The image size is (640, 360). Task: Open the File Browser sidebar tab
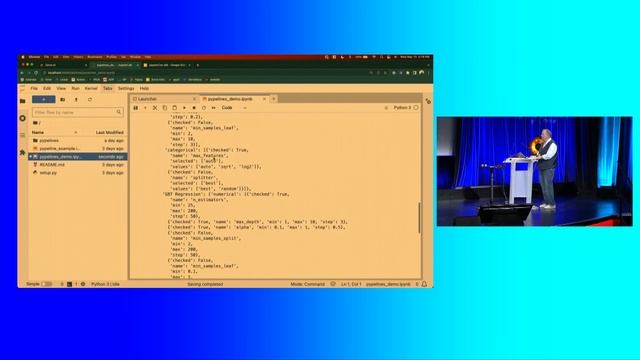coord(22,101)
